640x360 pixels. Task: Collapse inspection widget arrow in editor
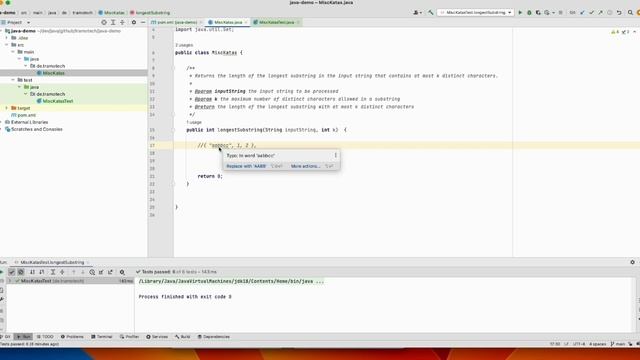click(x=634, y=32)
